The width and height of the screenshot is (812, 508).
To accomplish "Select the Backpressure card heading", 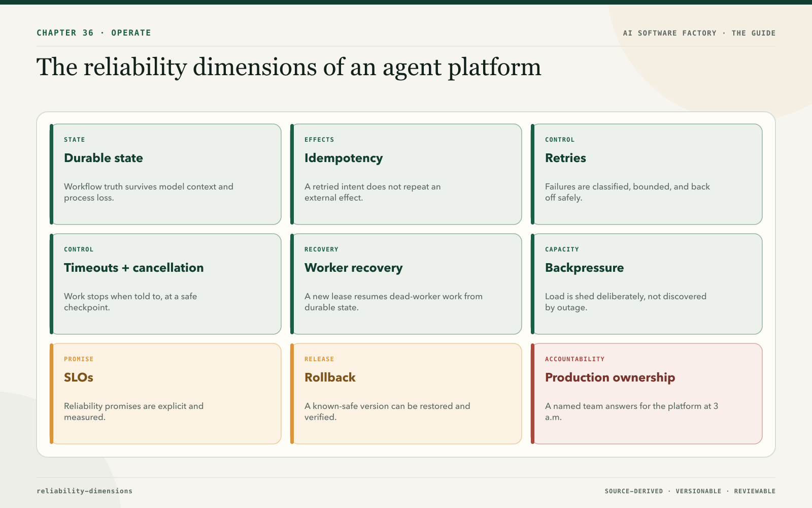I will (x=585, y=268).
